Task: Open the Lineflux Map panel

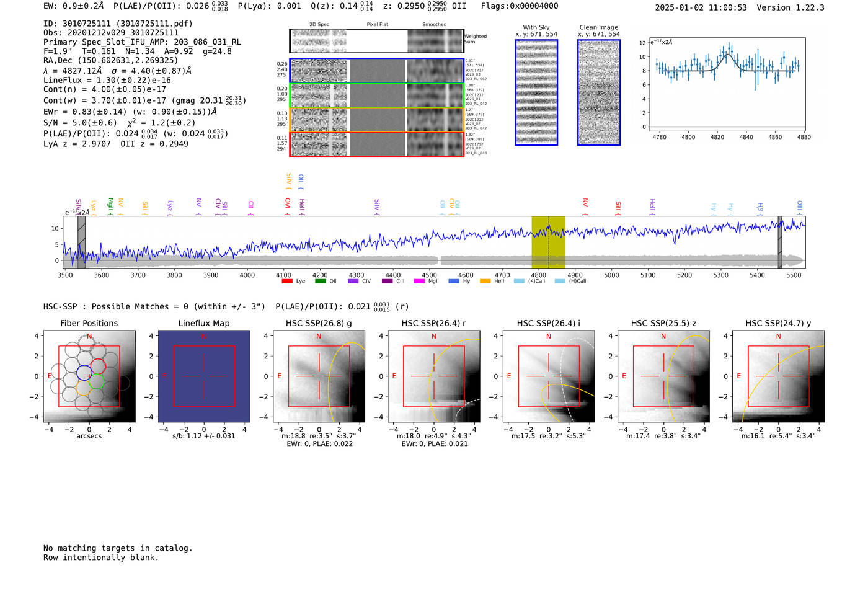Action: click(x=204, y=376)
